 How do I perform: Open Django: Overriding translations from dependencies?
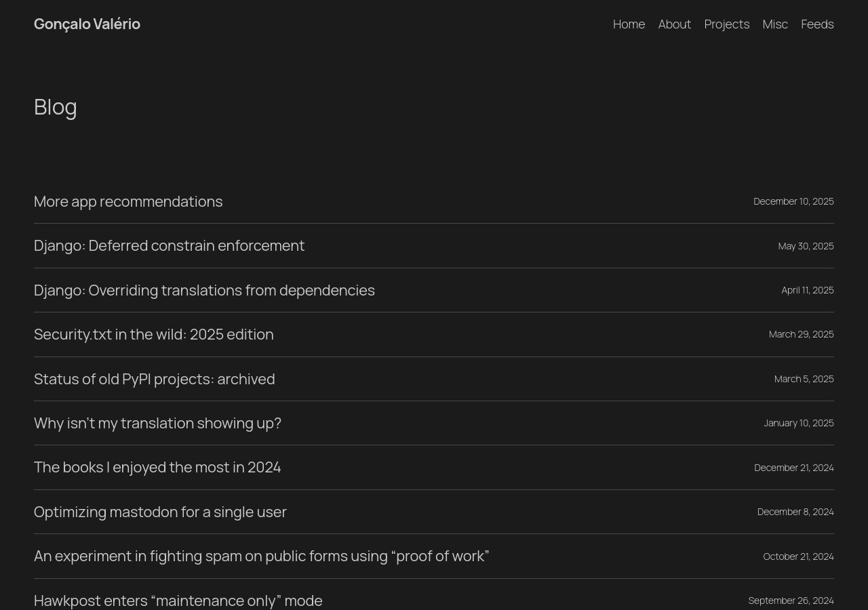click(x=204, y=290)
